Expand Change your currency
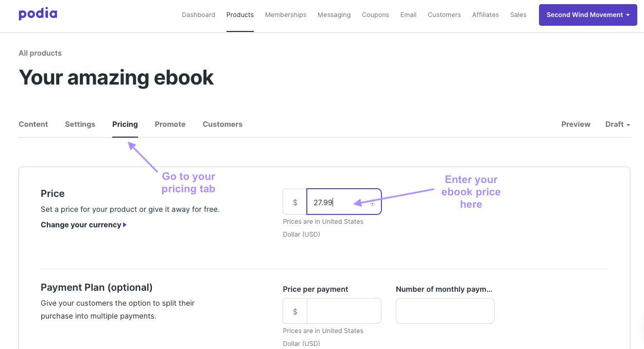 tap(83, 225)
